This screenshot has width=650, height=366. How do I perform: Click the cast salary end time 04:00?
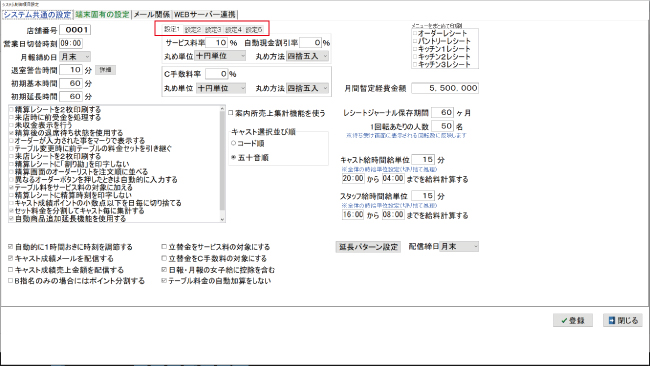(x=393, y=178)
